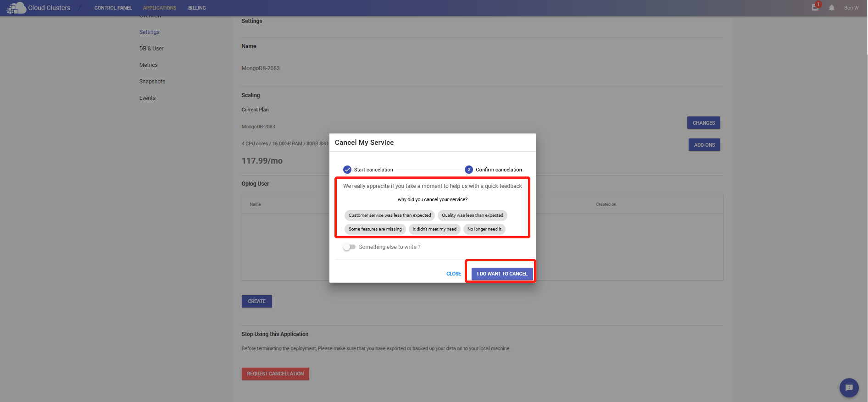Open the Applications menu
Image resolution: width=868 pixels, height=402 pixels.
pyautogui.click(x=160, y=8)
